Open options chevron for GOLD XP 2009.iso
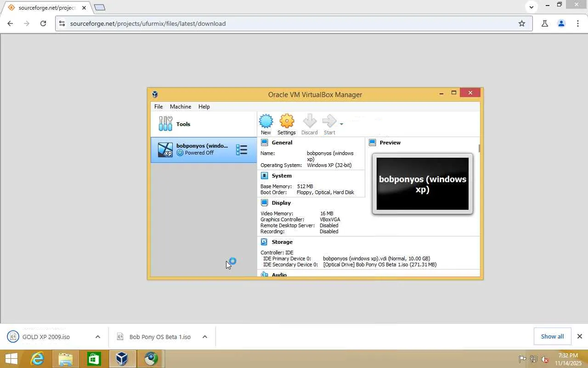 click(98, 337)
